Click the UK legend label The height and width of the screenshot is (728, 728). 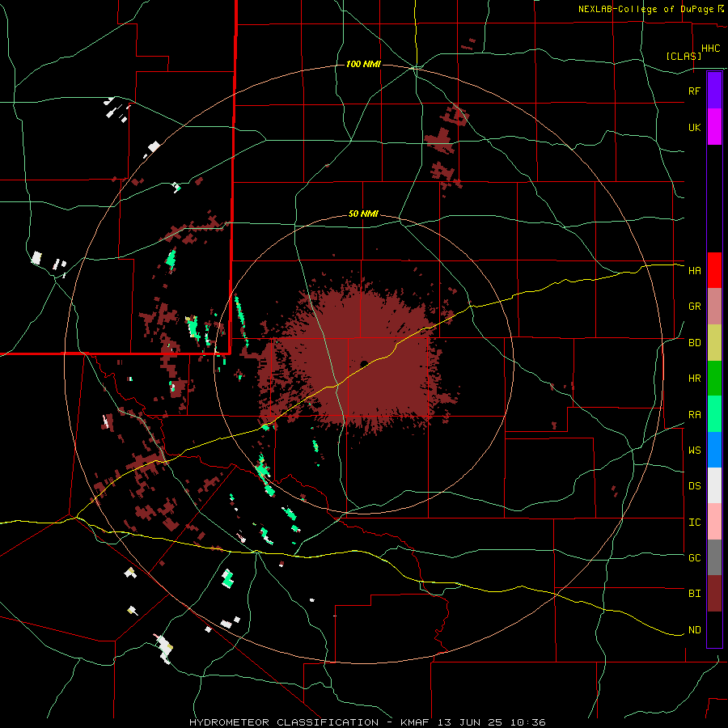tap(695, 127)
